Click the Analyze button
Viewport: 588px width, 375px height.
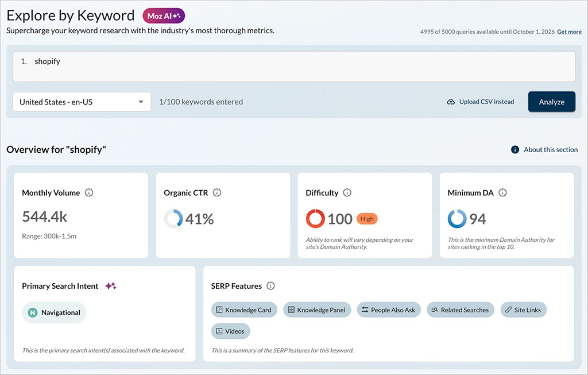pyautogui.click(x=552, y=102)
